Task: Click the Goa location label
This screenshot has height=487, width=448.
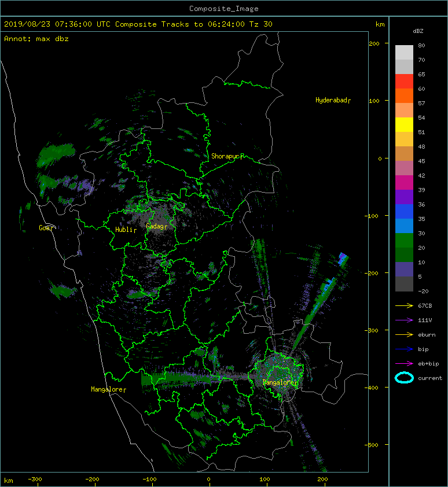Action: click(46, 228)
